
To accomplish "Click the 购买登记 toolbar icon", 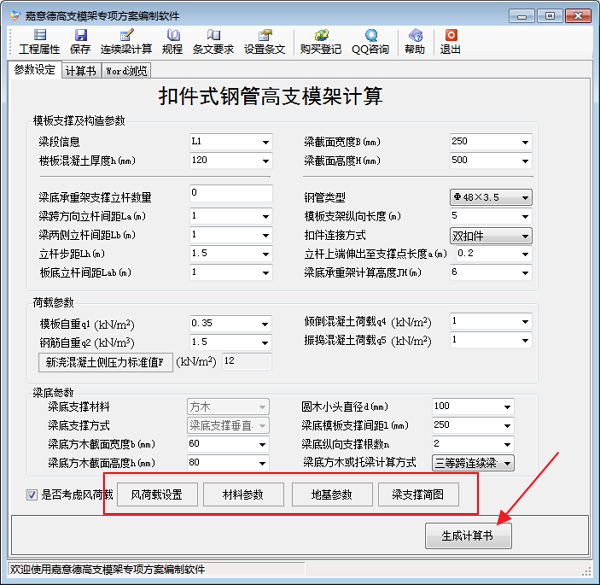I will (x=323, y=41).
